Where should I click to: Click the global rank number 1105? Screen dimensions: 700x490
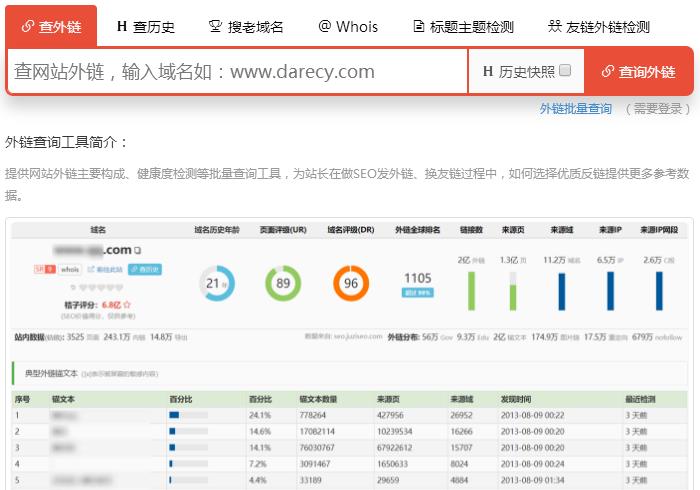[x=417, y=277]
